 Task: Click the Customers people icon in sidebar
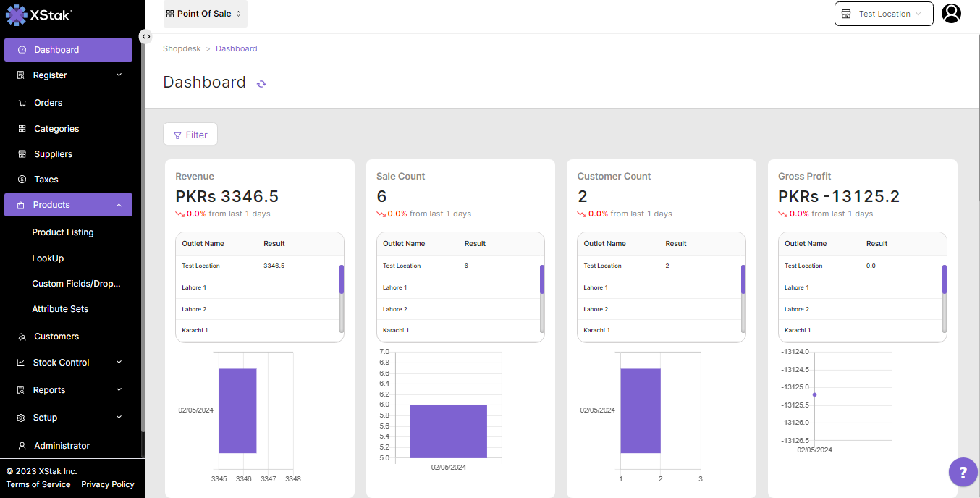(22, 337)
